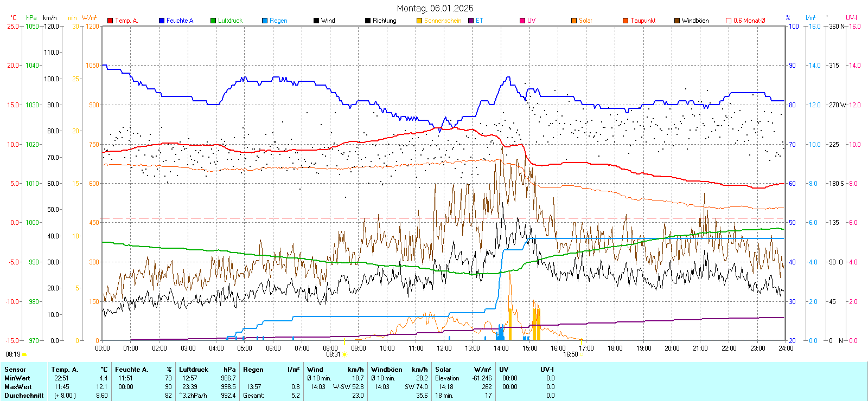Click the Windböen km/h table header
Image resolution: width=868 pixels, height=401 pixels.
pos(399,370)
